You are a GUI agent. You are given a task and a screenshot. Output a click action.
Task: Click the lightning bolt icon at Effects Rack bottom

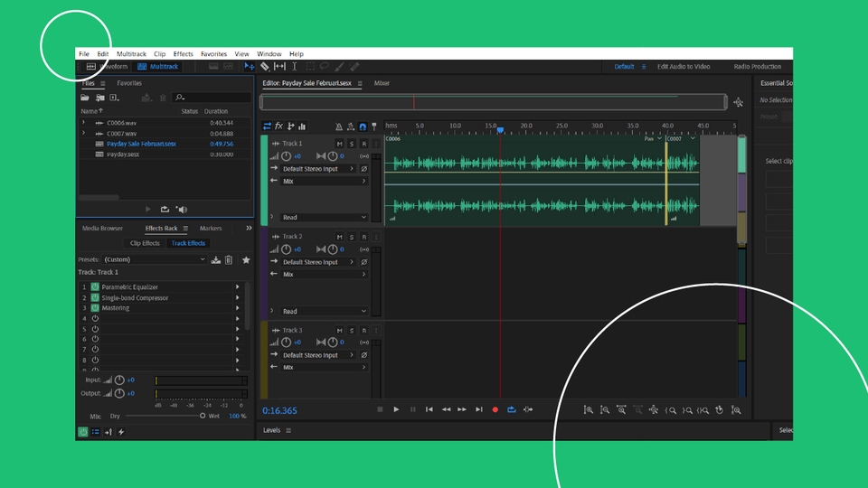tap(121, 432)
